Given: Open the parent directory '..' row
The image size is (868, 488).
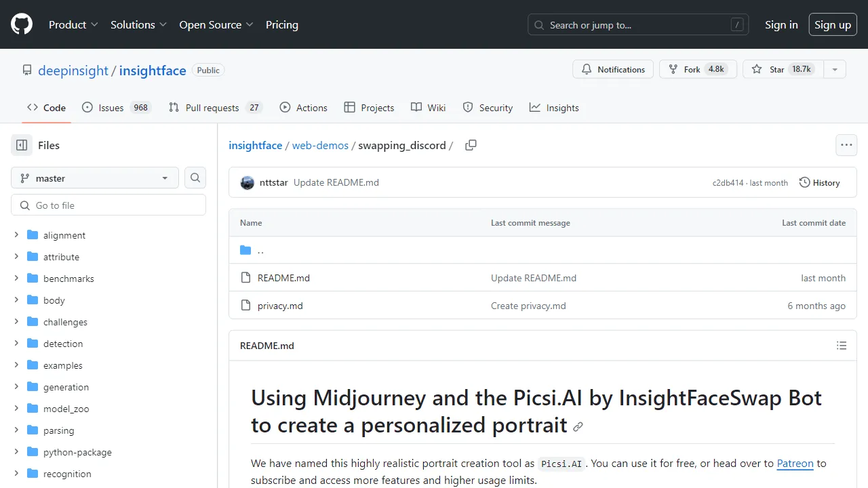Looking at the screenshot, I should click(542, 250).
